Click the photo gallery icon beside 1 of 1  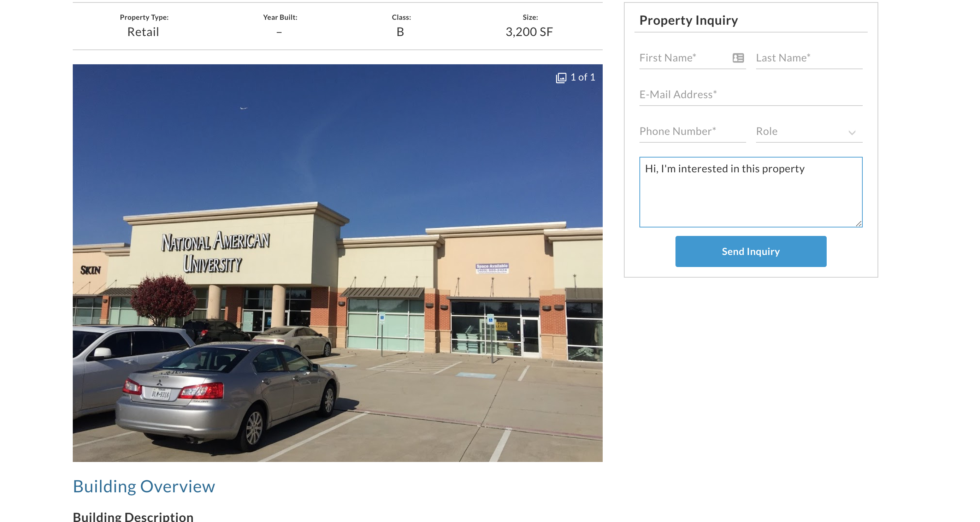pyautogui.click(x=561, y=78)
